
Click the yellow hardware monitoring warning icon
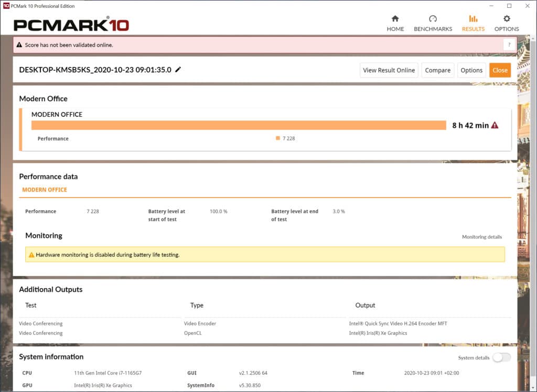[x=31, y=255]
